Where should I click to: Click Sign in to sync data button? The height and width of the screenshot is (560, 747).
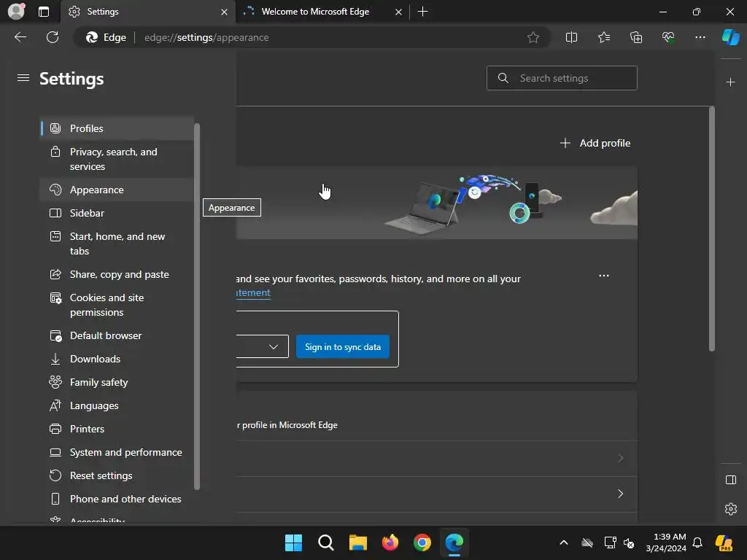[343, 346]
